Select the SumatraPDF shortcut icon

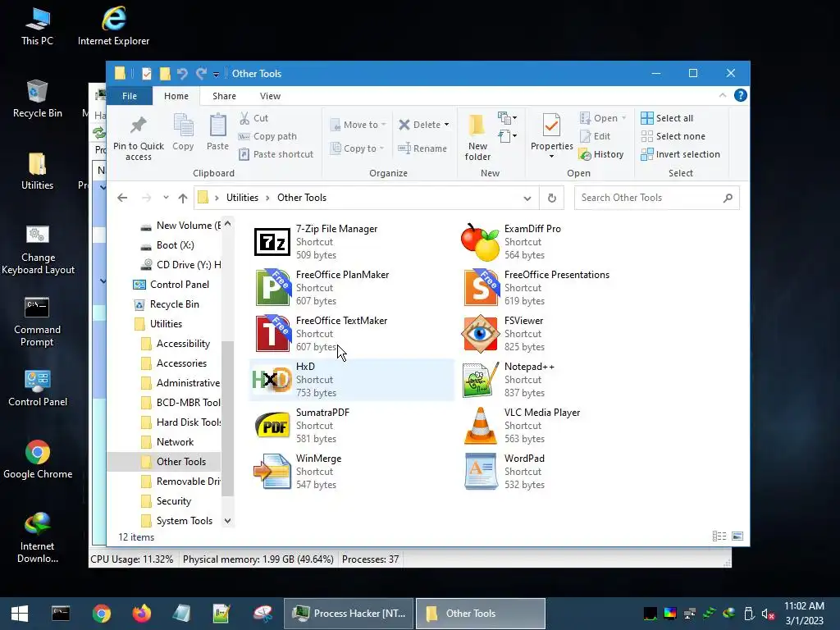tap(272, 426)
